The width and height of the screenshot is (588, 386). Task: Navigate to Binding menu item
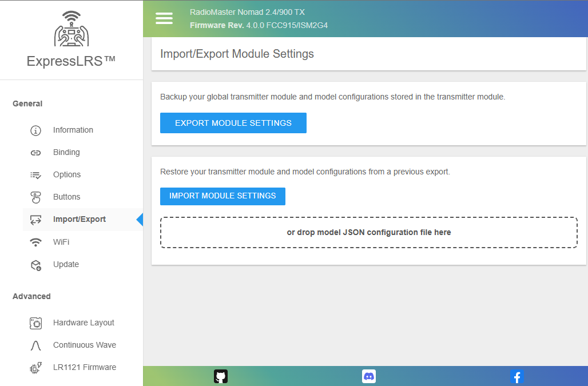tap(66, 152)
